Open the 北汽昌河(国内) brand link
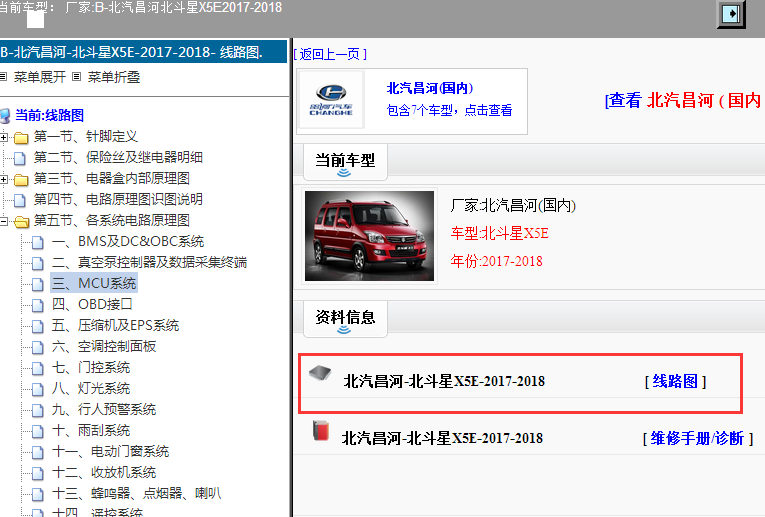The image size is (765, 517). coord(430,88)
